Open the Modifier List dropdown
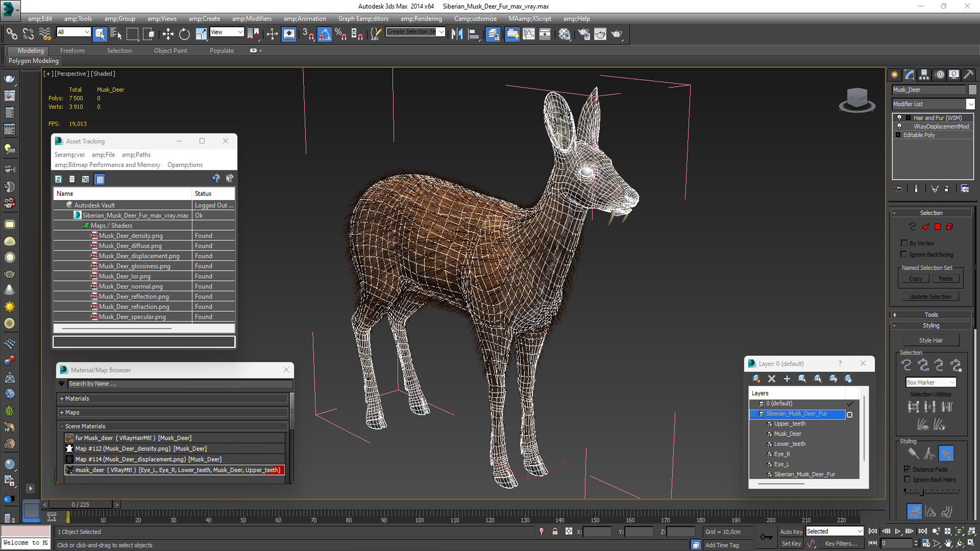This screenshot has width=980, height=551. 933,104
